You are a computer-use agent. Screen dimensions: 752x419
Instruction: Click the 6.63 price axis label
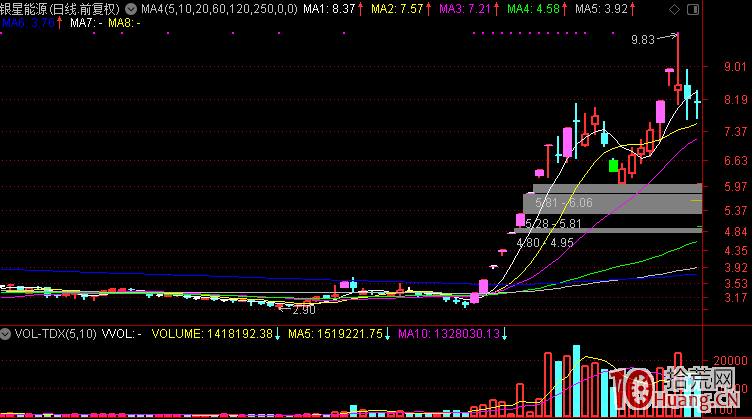[x=735, y=161]
